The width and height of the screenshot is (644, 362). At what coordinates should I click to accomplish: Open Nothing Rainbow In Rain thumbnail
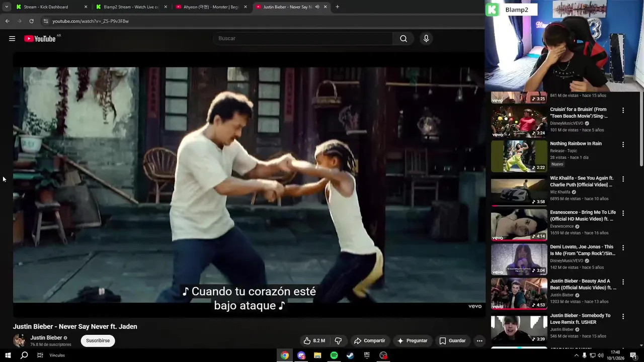(x=519, y=156)
